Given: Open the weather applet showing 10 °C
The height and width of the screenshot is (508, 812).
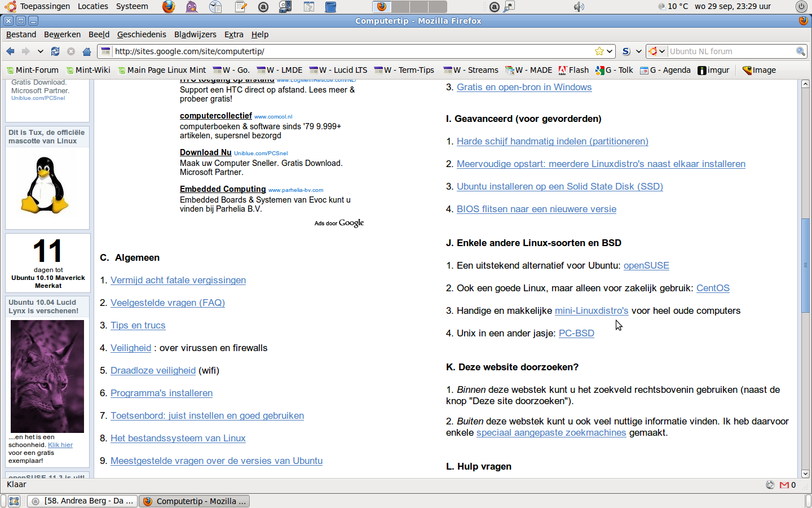Looking at the screenshot, I should click(x=673, y=7).
